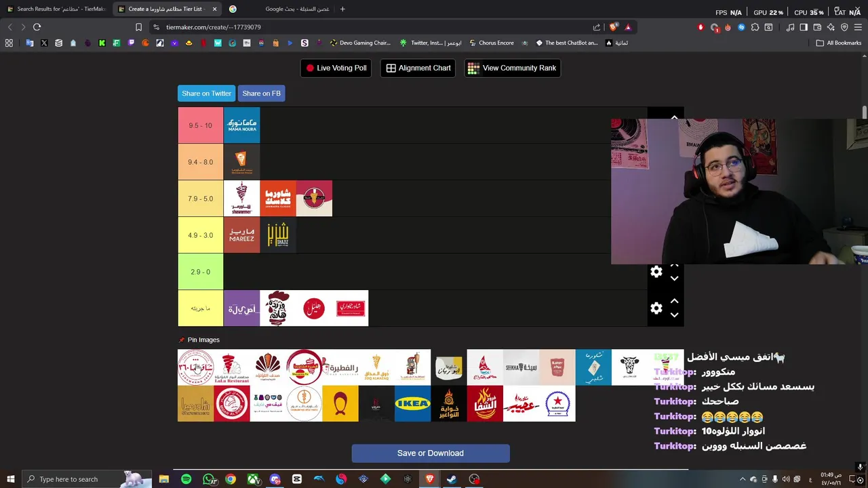Show hidden system tray icons

tap(743, 479)
